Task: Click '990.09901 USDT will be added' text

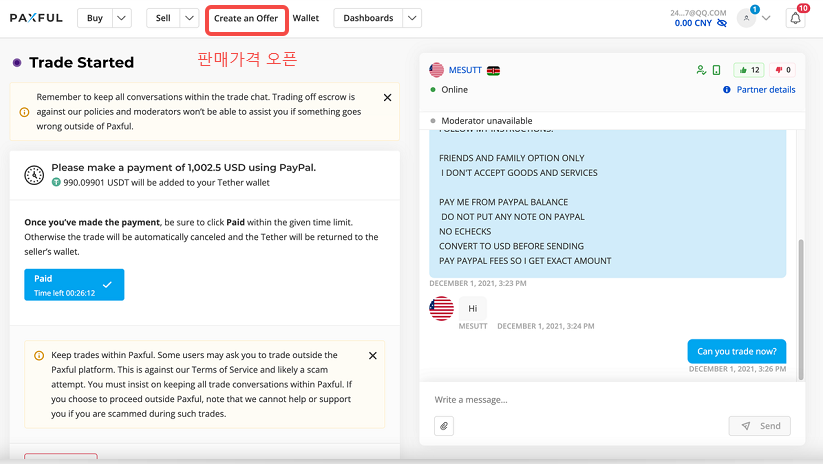Action: point(166,183)
